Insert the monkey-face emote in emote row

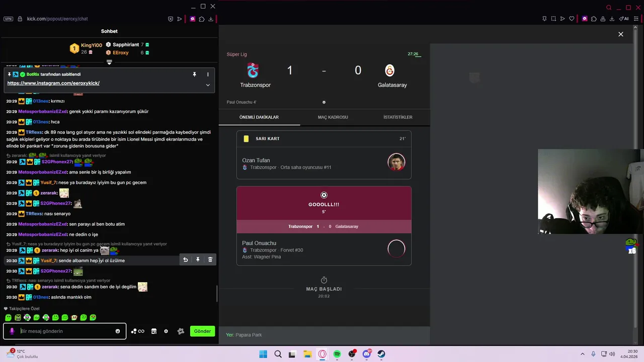[x=74, y=317]
